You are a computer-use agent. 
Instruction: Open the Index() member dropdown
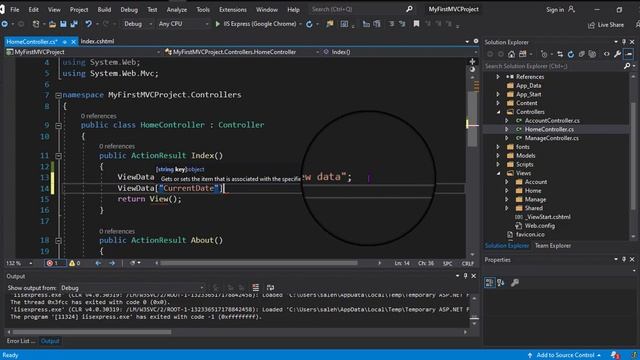pyautogui.click(x=399, y=52)
